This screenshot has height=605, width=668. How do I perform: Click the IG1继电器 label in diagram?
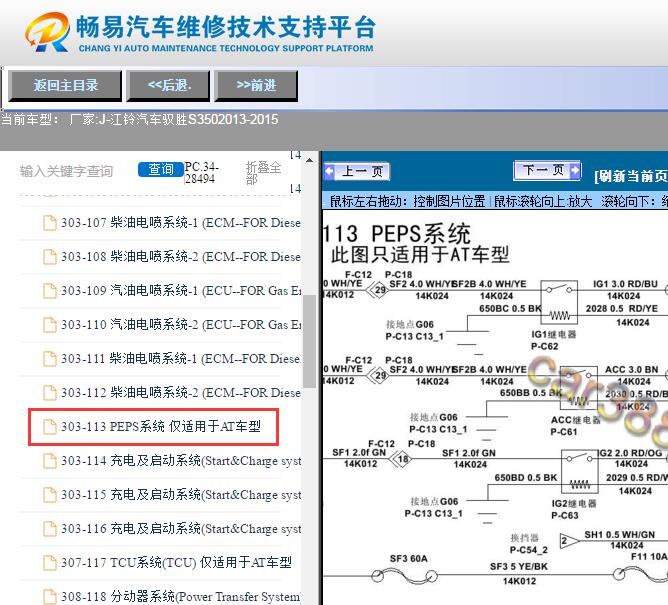(553, 334)
